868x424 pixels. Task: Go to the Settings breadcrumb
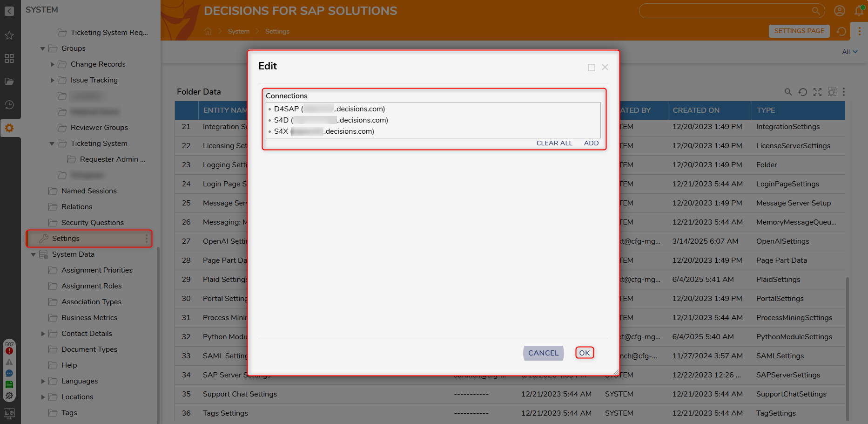point(277,31)
